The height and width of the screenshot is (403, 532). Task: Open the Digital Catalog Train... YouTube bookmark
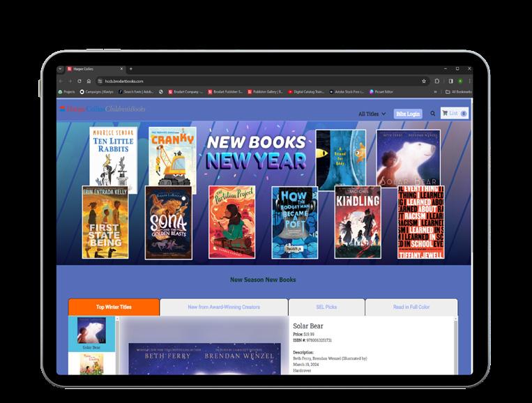pos(306,92)
